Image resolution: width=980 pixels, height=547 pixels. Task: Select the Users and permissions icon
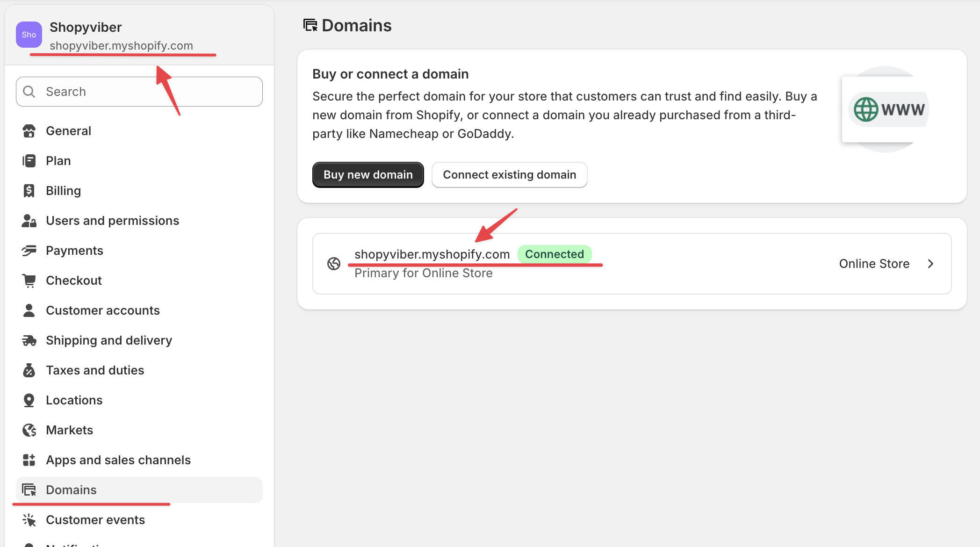pyautogui.click(x=29, y=220)
